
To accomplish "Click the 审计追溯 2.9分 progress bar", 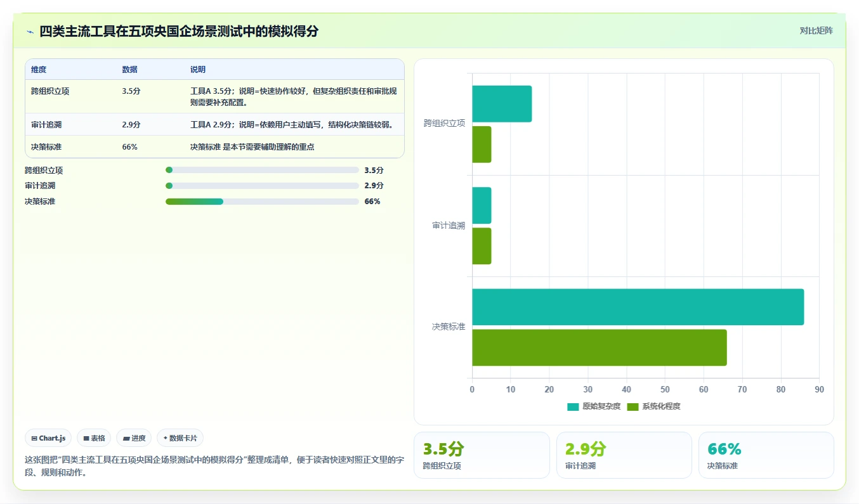I will coord(262,186).
